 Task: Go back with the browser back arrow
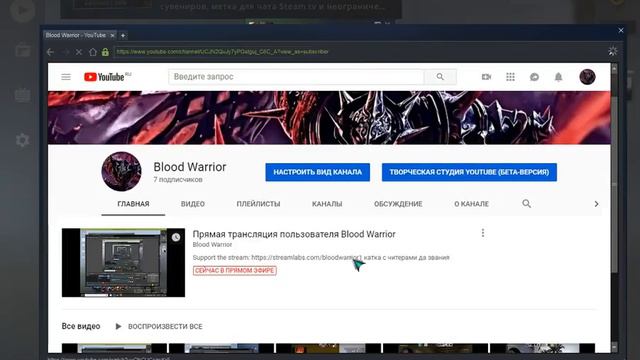(x=50, y=52)
